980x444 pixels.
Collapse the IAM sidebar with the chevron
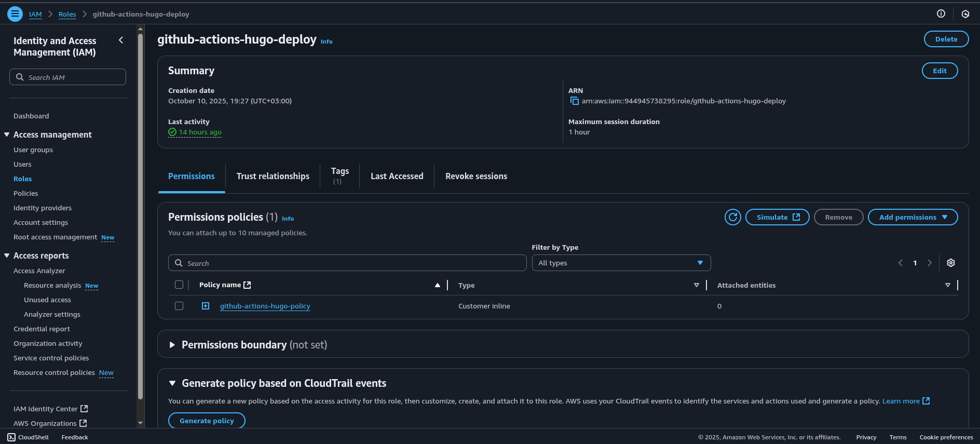pyautogui.click(x=121, y=41)
